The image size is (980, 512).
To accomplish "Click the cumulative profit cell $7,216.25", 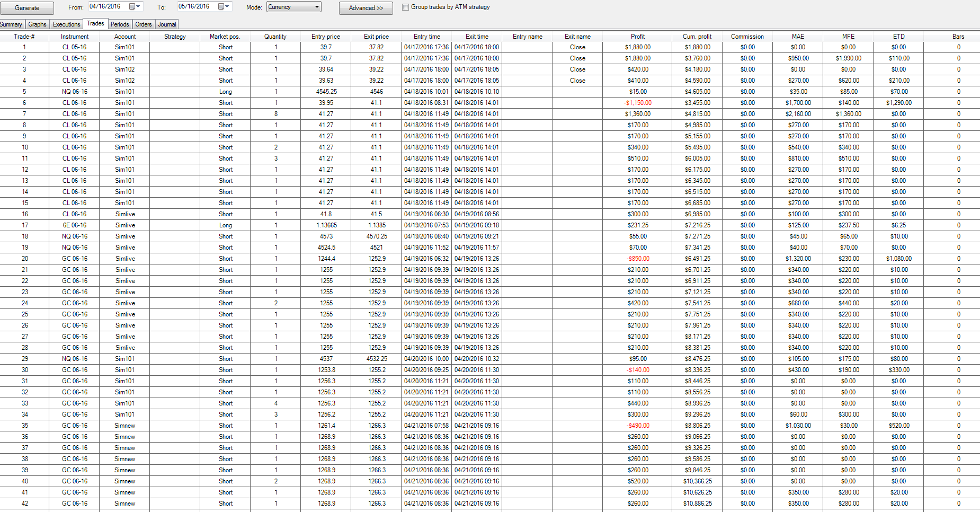I will tap(698, 225).
